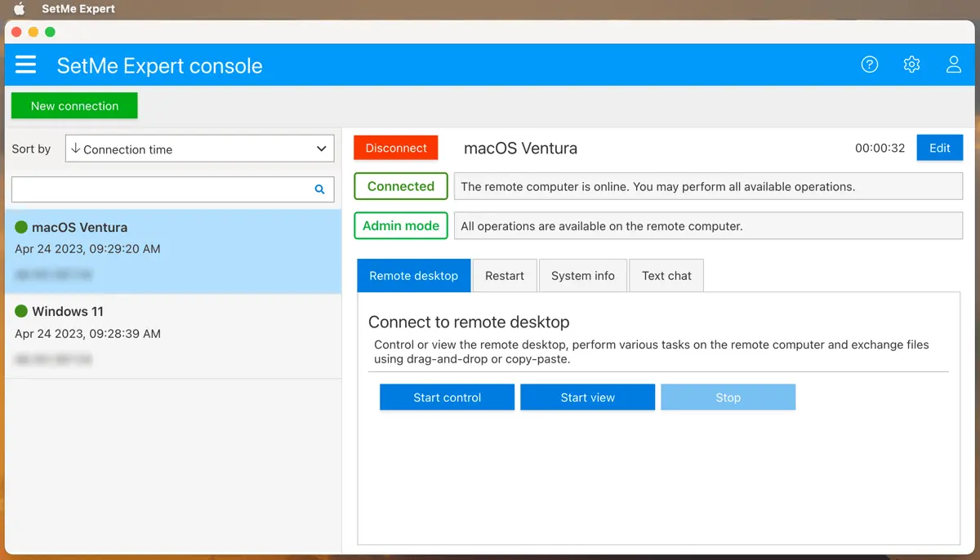Open the Sort by Connection time dropdown
Viewport: 980px width, 560px height.
pyautogui.click(x=200, y=149)
